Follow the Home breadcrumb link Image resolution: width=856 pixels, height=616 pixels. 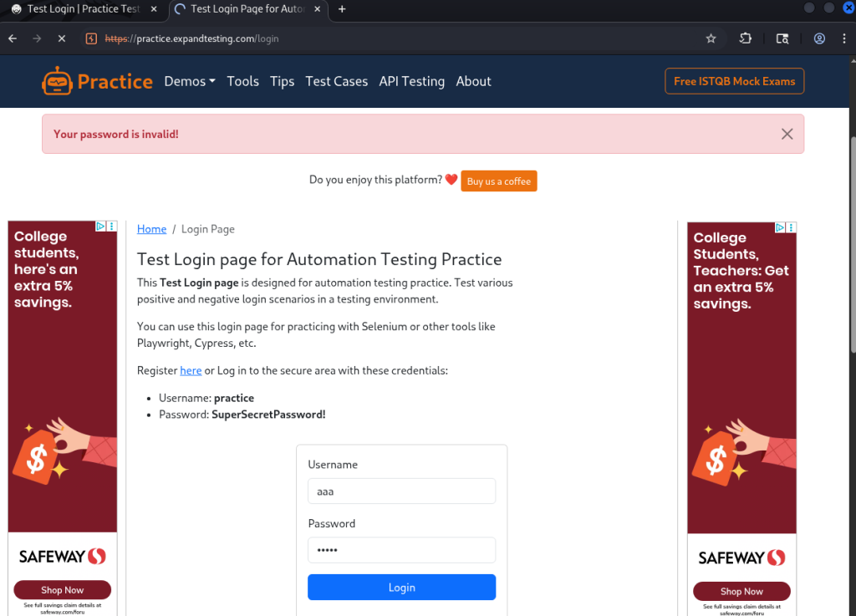pyautogui.click(x=151, y=229)
